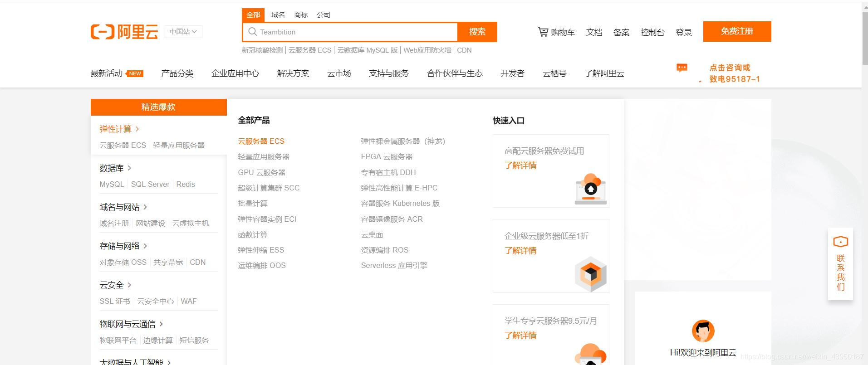Open the 云桌面 product
The width and height of the screenshot is (868, 365).
(x=372, y=235)
